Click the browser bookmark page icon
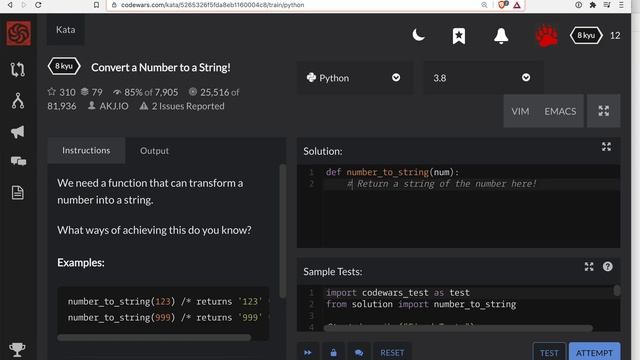This screenshot has height=360, width=640. click(96, 5)
